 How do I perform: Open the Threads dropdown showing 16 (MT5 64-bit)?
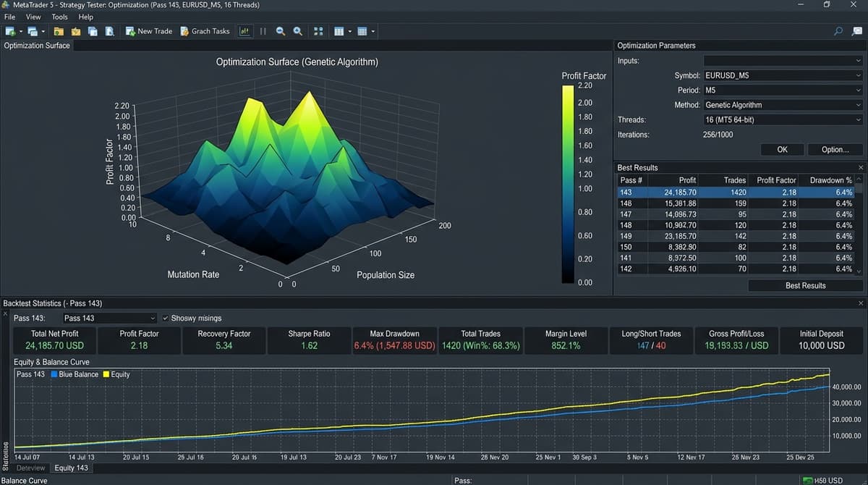coord(783,119)
